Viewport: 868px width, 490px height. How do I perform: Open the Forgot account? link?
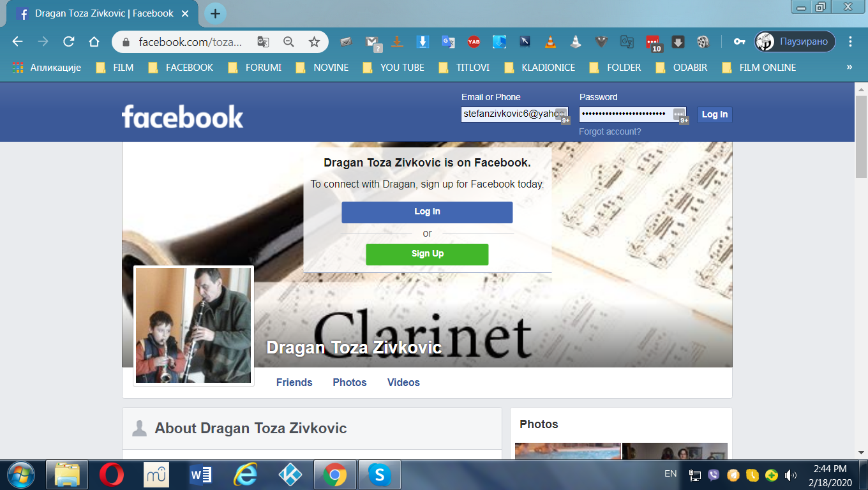610,131
